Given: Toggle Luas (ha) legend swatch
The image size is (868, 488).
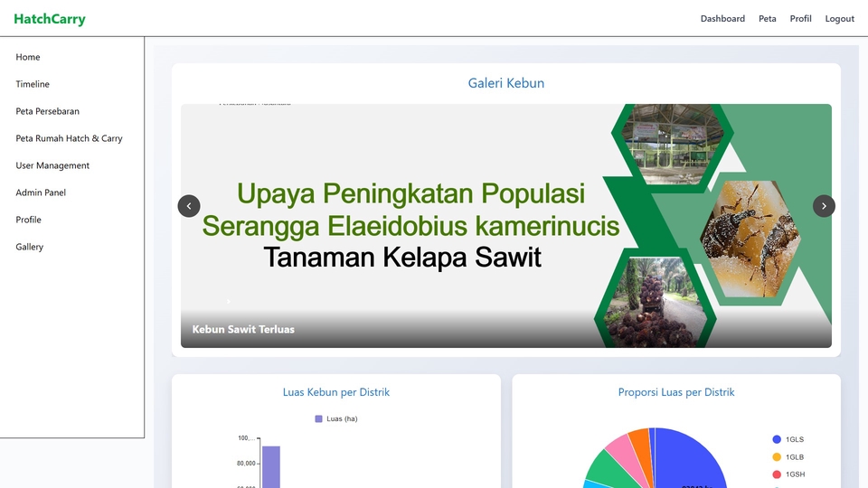Looking at the screenshot, I should [x=318, y=418].
